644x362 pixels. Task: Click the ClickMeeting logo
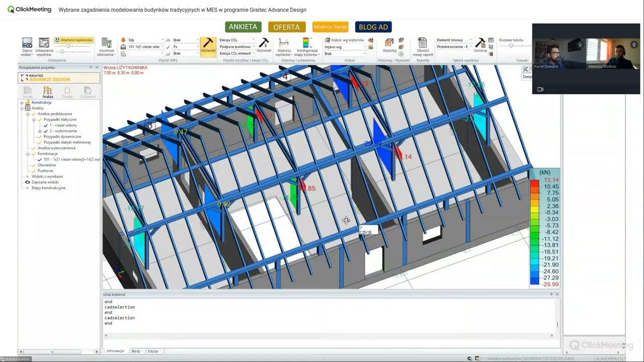tap(29, 9)
